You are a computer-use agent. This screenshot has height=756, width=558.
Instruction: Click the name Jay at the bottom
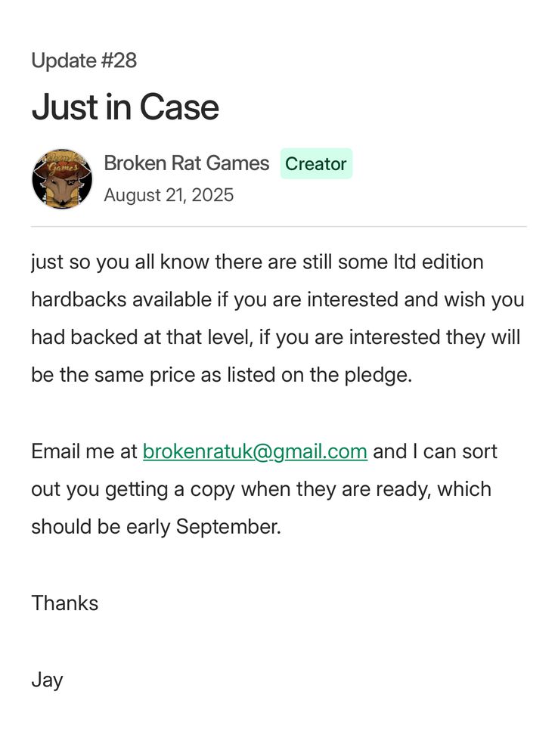(47, 680)
